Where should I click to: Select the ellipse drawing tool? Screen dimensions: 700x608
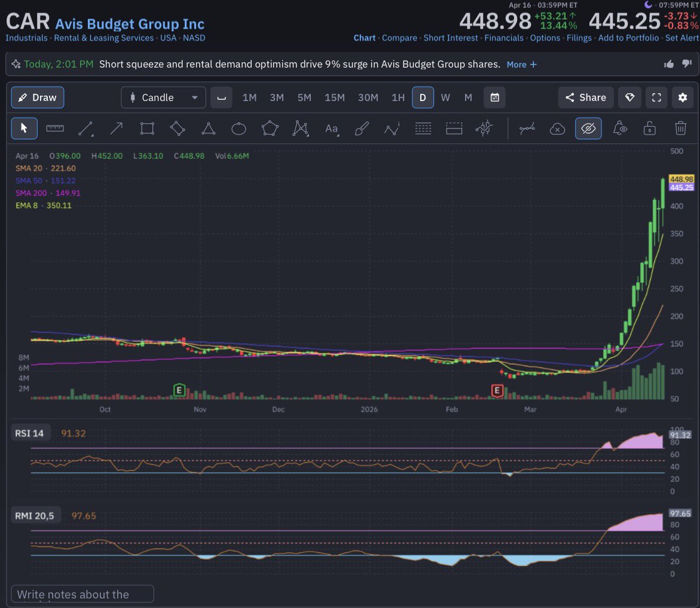[x=239, y=129]
